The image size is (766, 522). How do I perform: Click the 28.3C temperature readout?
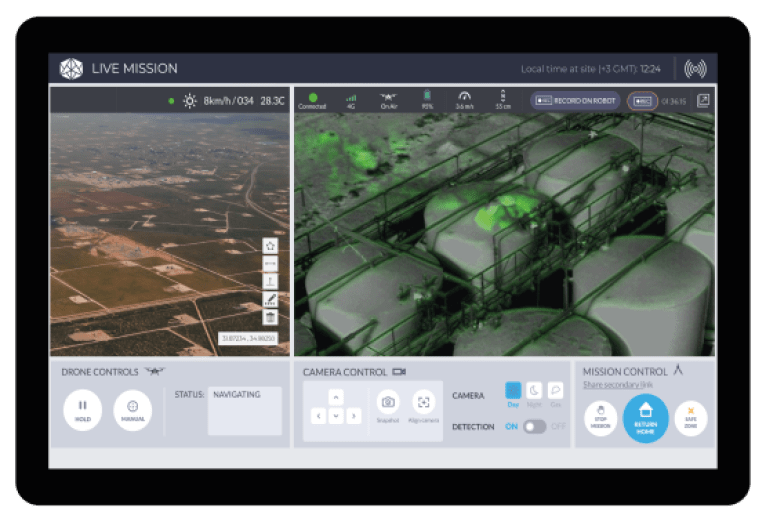click(272, 101)
